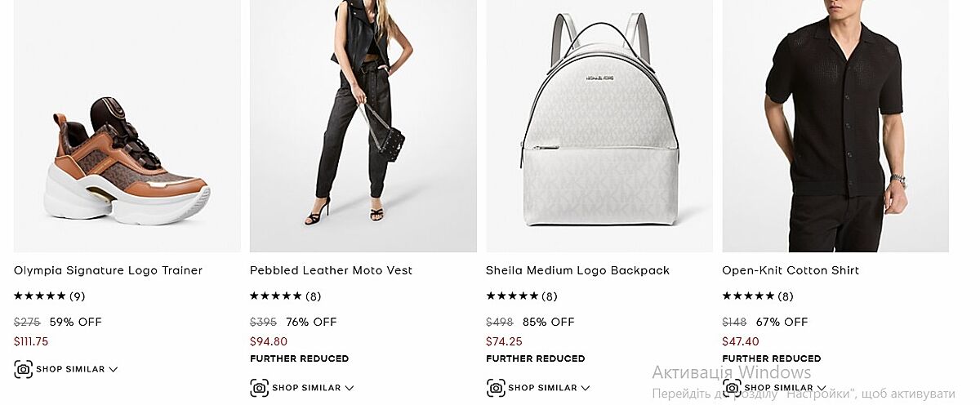
Task: View the black knit shirt model image
Action: [x=835, y=126]
